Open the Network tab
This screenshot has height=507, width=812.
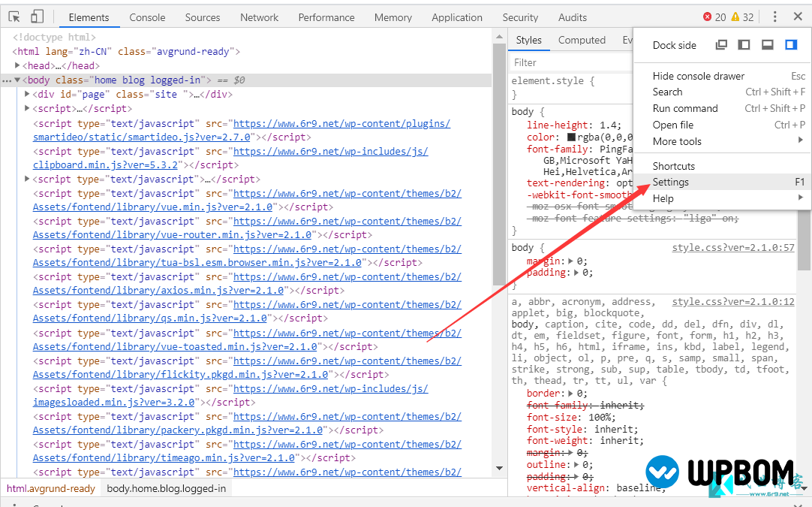(259, 17)
